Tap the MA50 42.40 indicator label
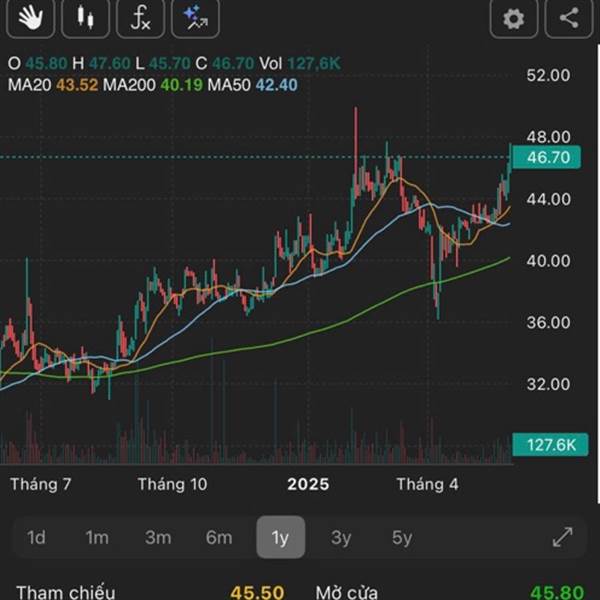The image size is (600, 600). coord(252,85)
